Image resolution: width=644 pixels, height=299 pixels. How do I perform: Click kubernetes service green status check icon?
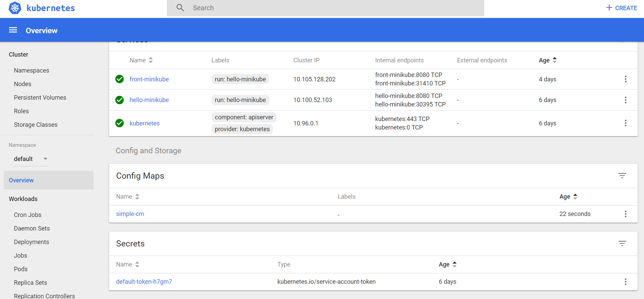[x=119, y=123]
